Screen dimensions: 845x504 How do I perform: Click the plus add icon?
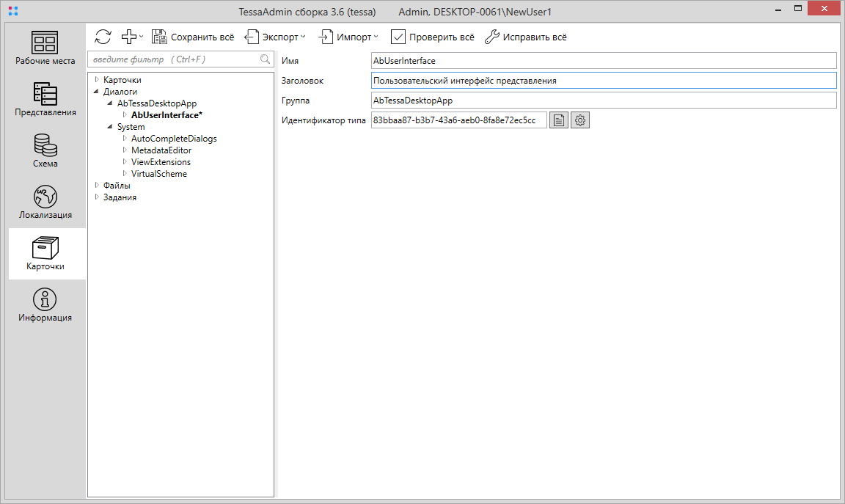[x=129, y=37]
